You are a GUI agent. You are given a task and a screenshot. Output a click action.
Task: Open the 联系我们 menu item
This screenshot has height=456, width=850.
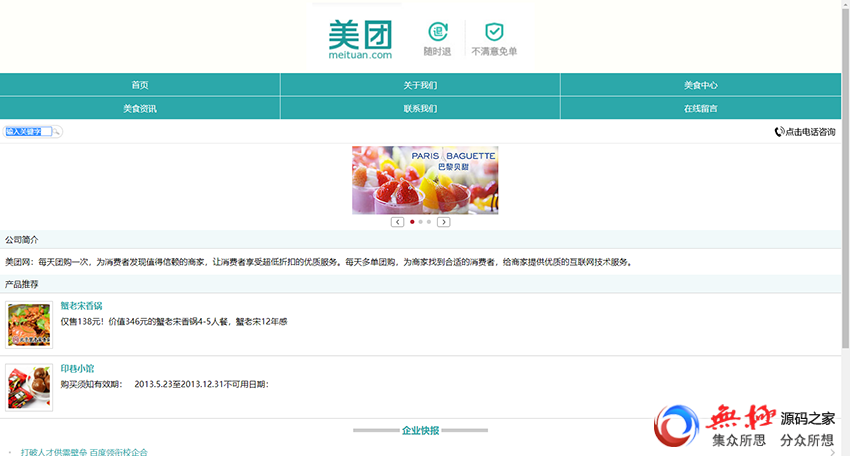[x=420, y=108]
